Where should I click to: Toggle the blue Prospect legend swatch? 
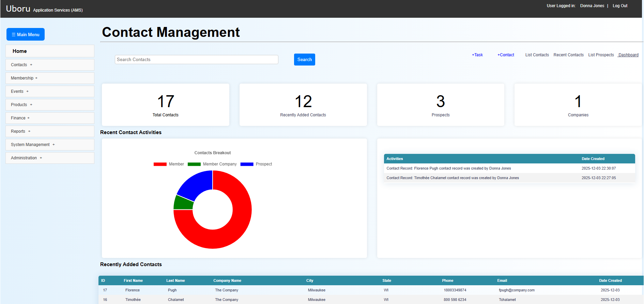point(247,164)
